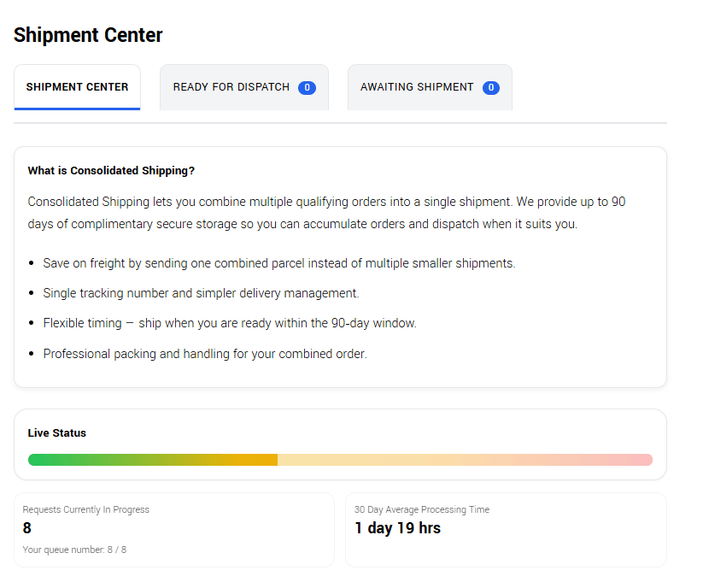
Task: Click the "Flexible timing" bullet point
Action: [229, 323]
